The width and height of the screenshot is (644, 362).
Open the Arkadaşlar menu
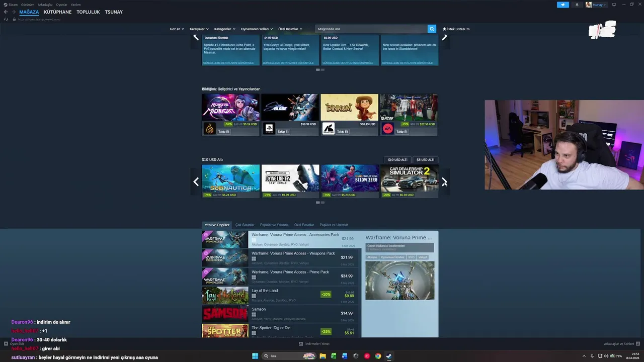click(x=45, y=5)
